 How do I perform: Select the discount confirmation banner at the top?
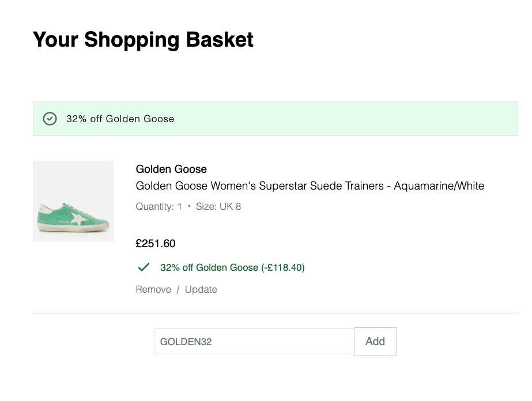275,119
